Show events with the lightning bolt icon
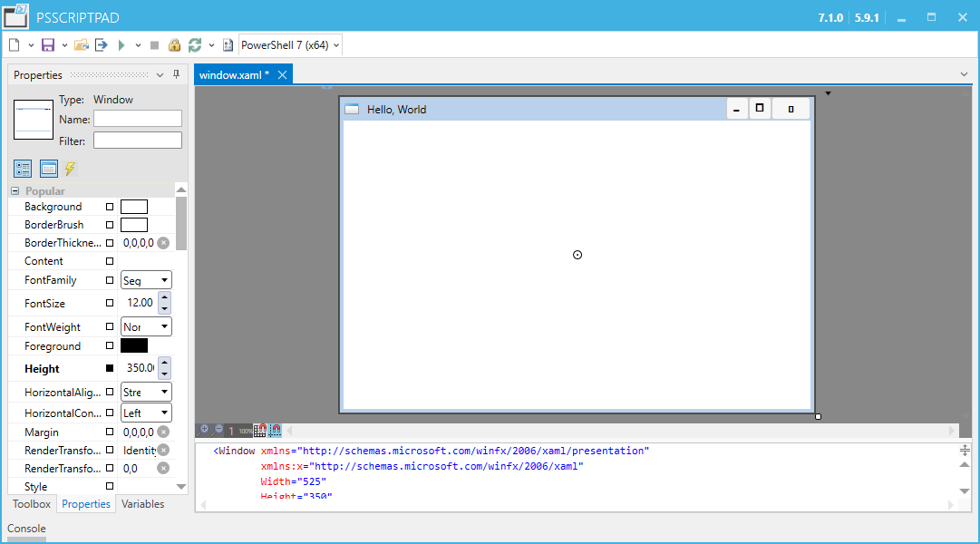 (70, 169)
